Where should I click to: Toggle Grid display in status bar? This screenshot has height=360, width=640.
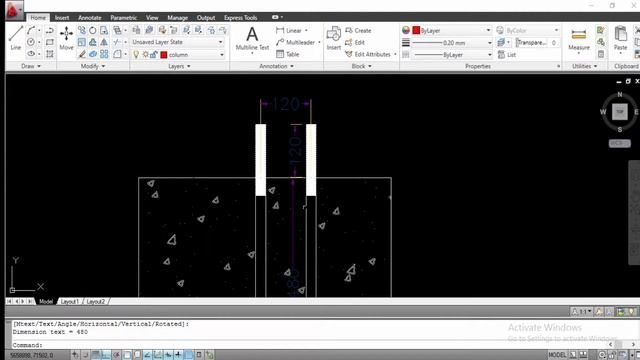(x=96, y=355)
